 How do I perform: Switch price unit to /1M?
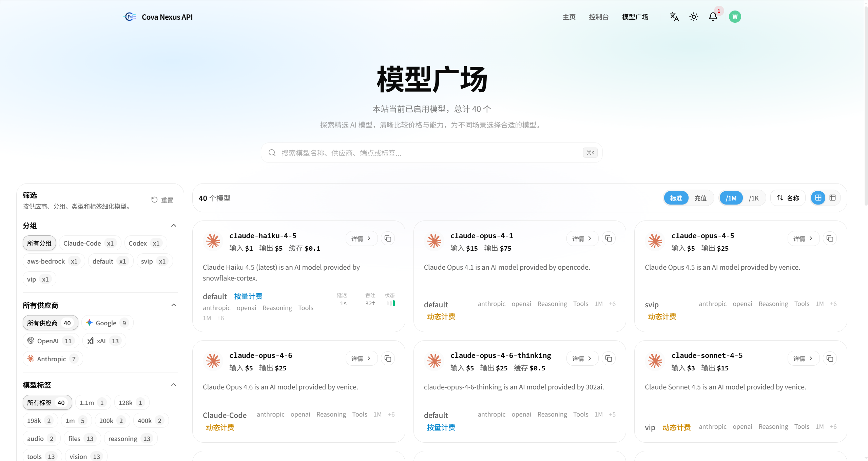point(731,198)
